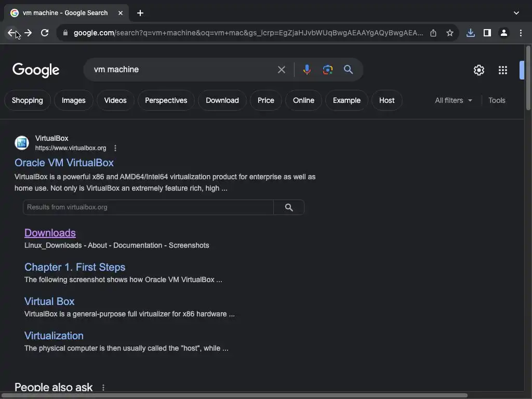Start voice search with the microphone

pyautogui.click(x=307, y=70)
